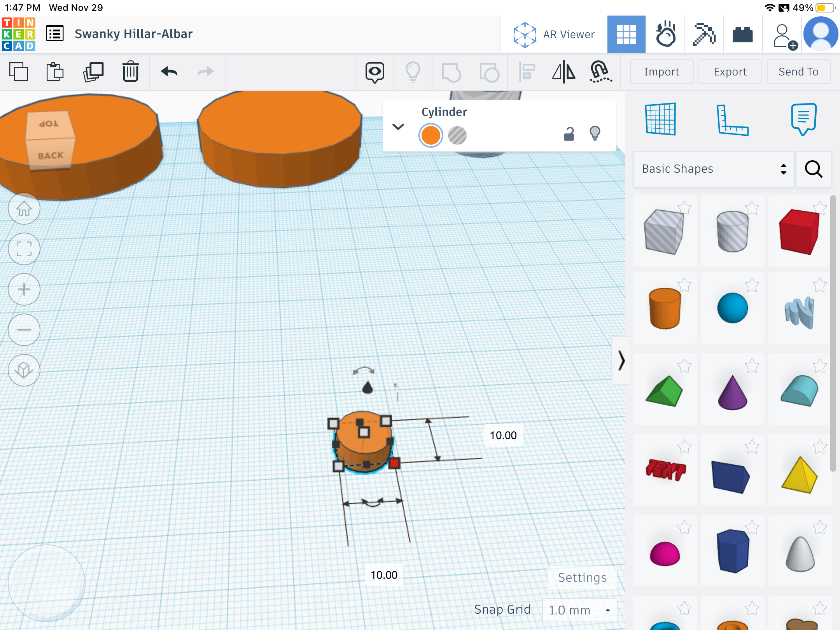
Task: Open the designs list menu icon
Action: pos(55,33)
